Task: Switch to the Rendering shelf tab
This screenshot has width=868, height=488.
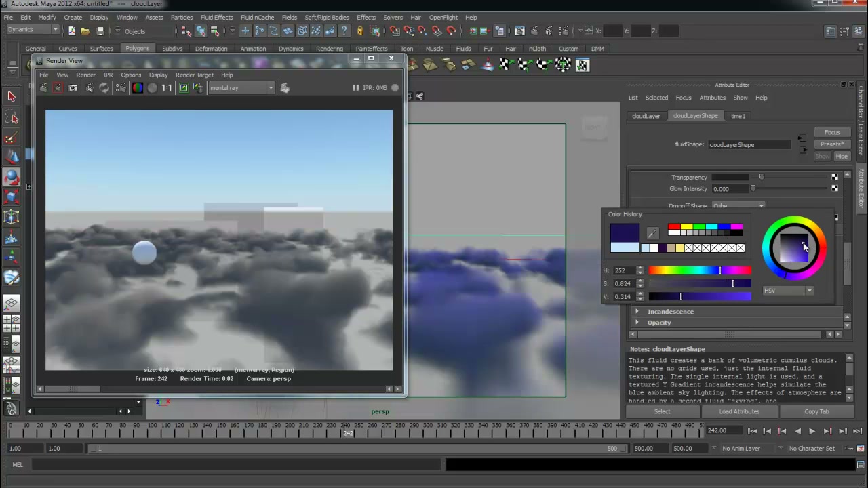Action: coord(330,49)
